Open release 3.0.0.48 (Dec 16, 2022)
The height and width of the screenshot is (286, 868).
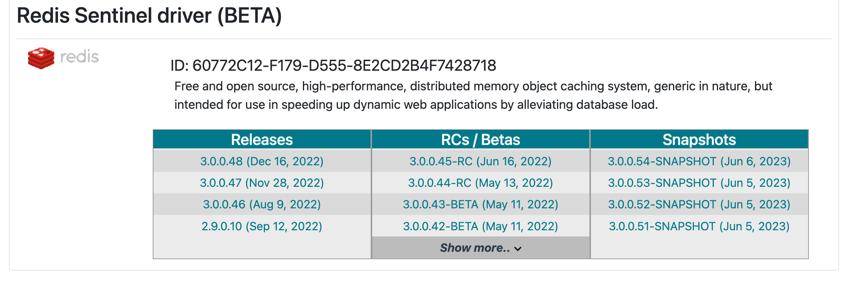262,161
